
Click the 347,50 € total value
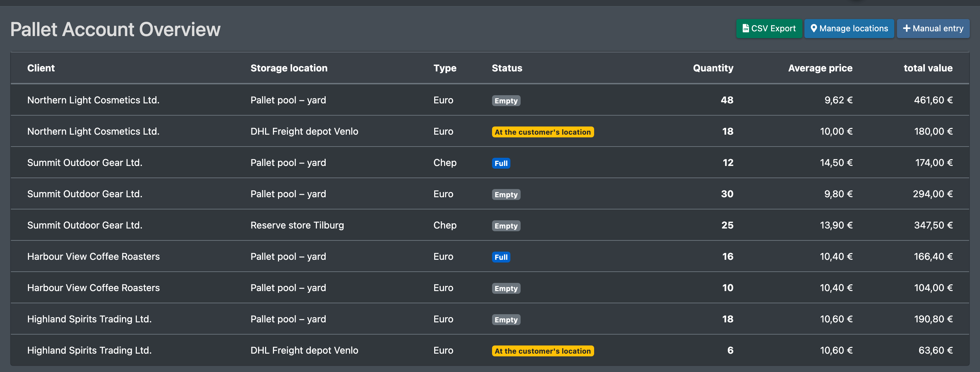click(933, 225)
